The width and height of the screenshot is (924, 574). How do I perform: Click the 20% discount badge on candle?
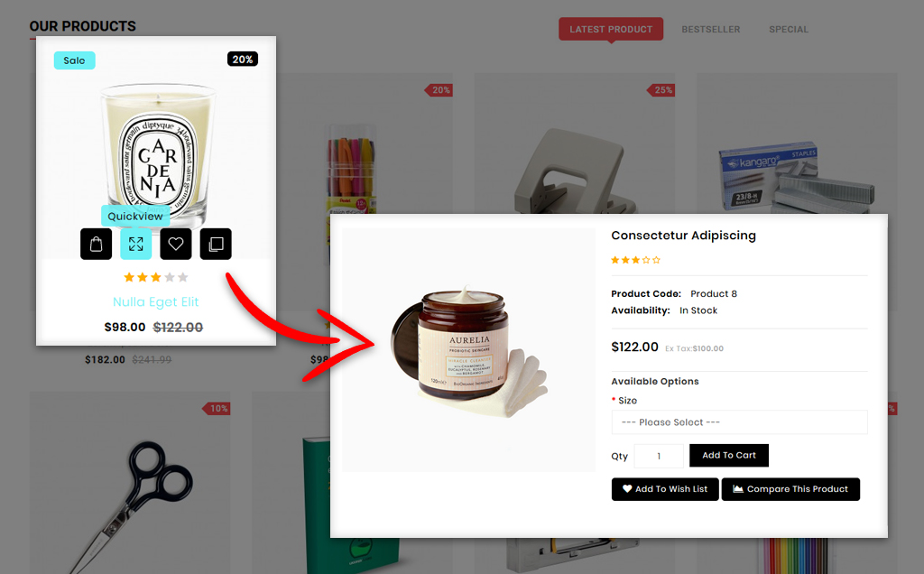point(243,59)
